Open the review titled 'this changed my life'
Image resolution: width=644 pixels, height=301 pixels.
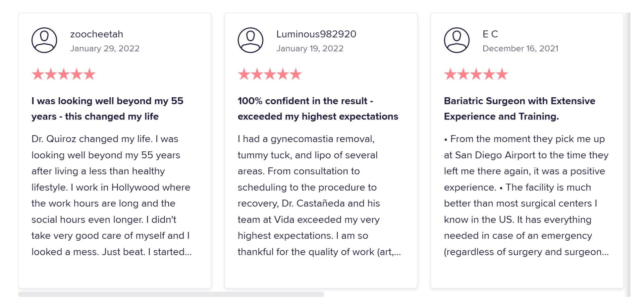(x=107, y=108)
